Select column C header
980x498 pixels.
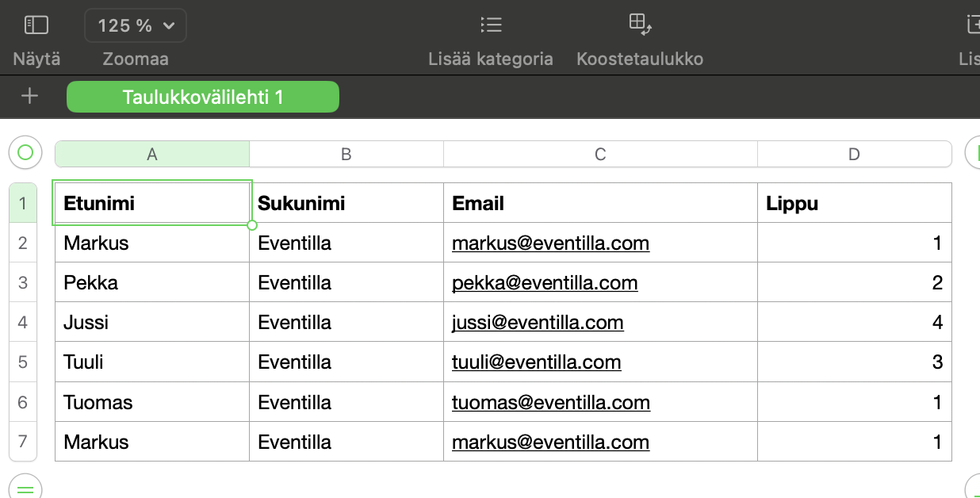point(600,155)
